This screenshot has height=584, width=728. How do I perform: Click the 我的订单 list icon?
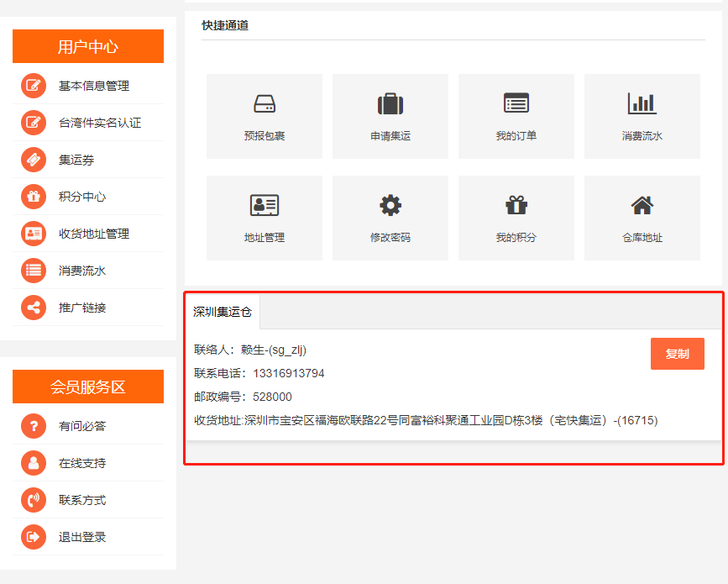[516, 103]
